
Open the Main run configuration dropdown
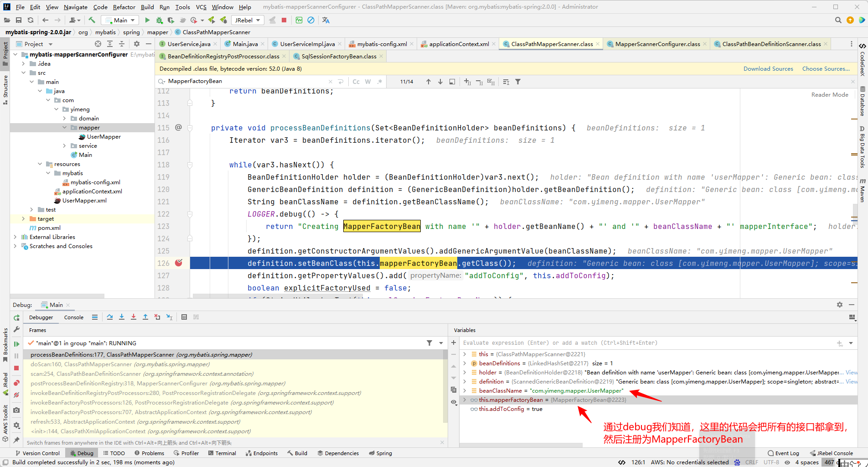tap(120, 20)
